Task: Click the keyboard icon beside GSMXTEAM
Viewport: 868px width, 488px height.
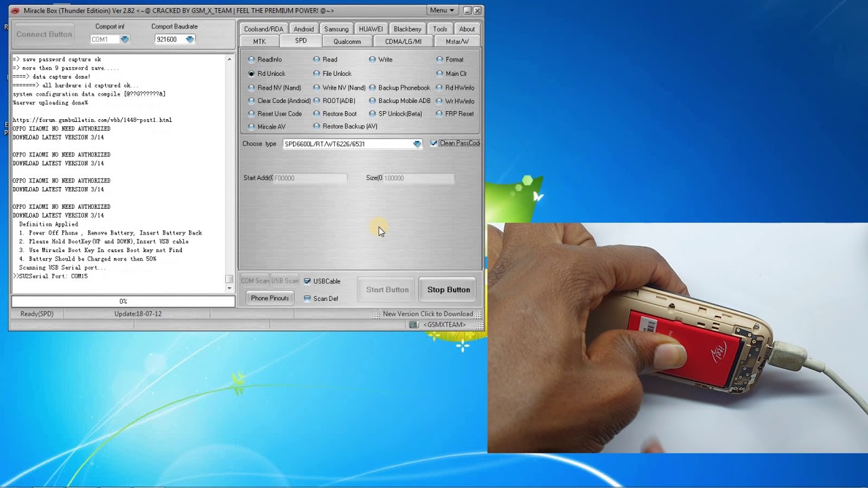Action: point(414,325)
